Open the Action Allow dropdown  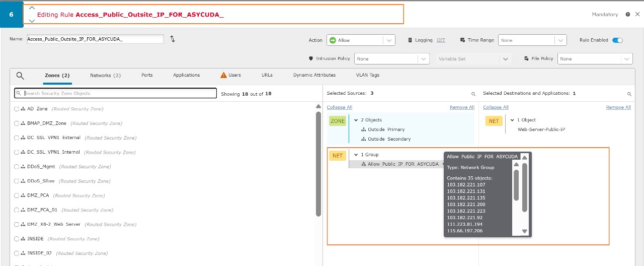pos(361,40)
